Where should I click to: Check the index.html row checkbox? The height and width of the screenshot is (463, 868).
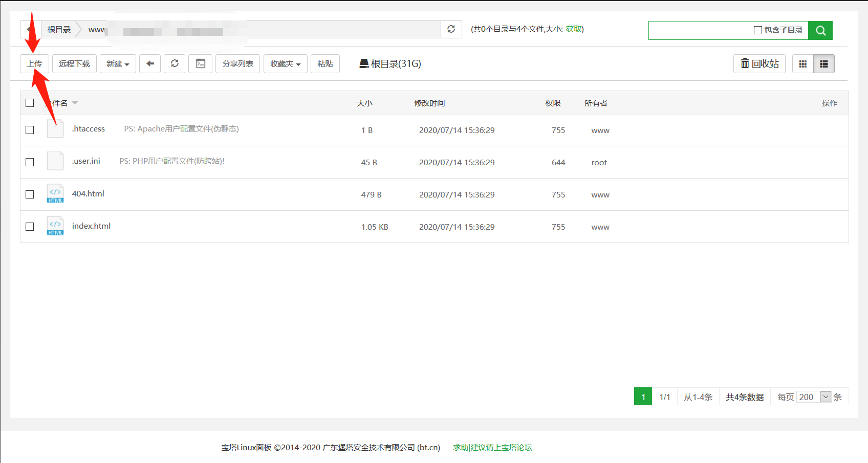tap(30, 227)
